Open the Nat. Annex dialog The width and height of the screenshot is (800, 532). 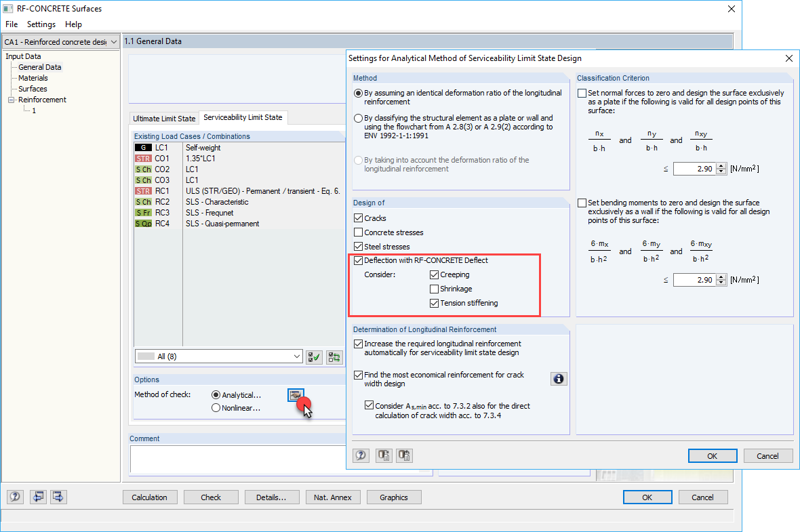coord(332,497)
